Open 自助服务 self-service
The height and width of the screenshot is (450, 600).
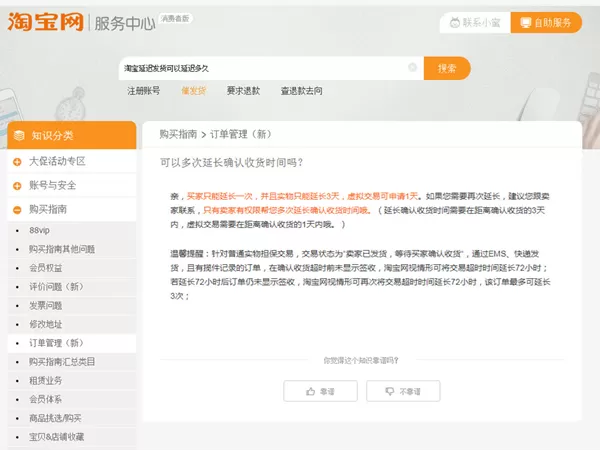[x=546, y=23]
